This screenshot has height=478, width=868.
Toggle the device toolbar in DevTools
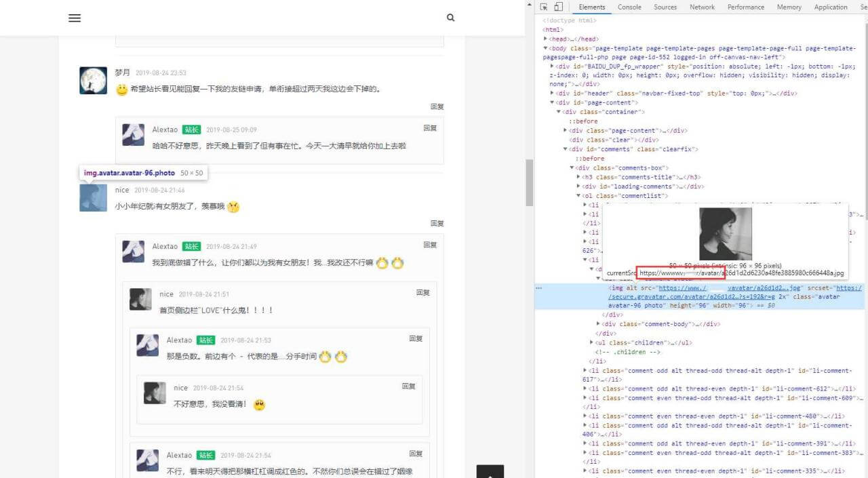[x=558, y=7]
